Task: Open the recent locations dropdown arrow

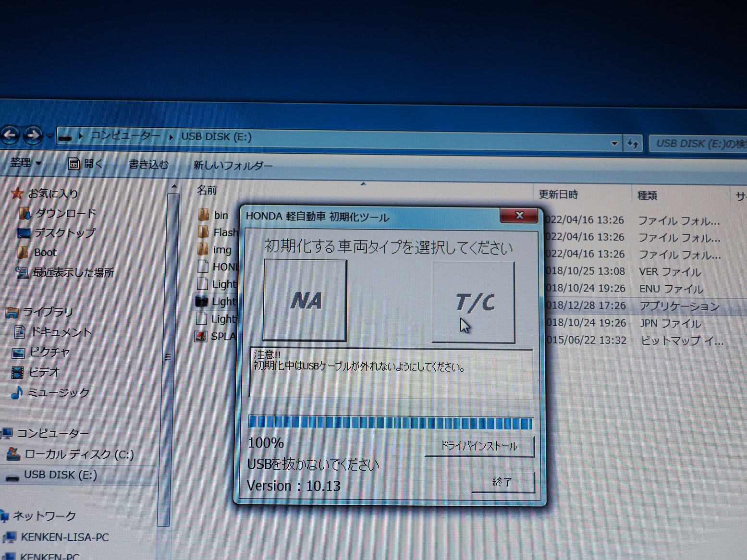Action: point(49,136)
